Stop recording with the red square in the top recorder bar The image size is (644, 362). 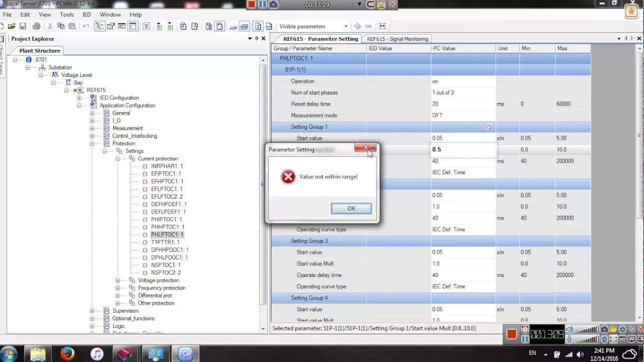pyautogui.click(x=252, y=5)
